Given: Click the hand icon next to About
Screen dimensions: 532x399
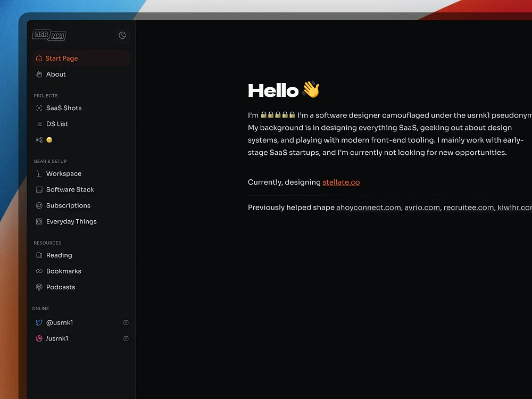Looking at the screenshot, I should coord(39,74).
